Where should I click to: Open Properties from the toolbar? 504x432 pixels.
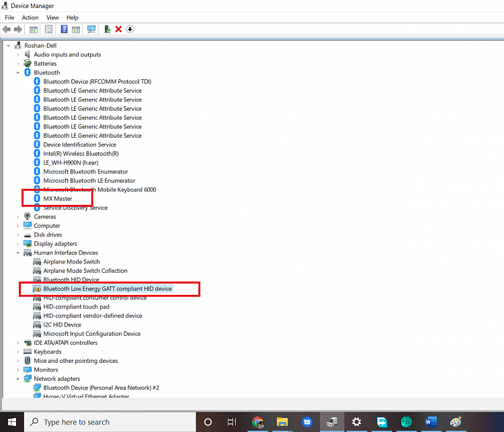pyautogui.click(x=48, y=30)
